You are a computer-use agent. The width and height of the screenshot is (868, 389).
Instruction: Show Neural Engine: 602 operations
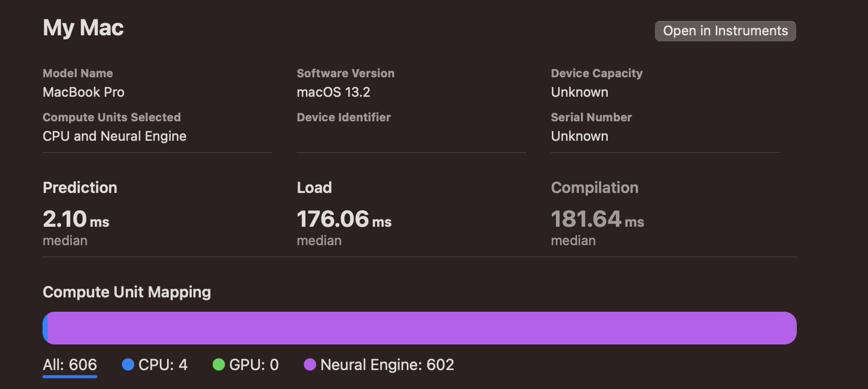click(x=387, y=364)
